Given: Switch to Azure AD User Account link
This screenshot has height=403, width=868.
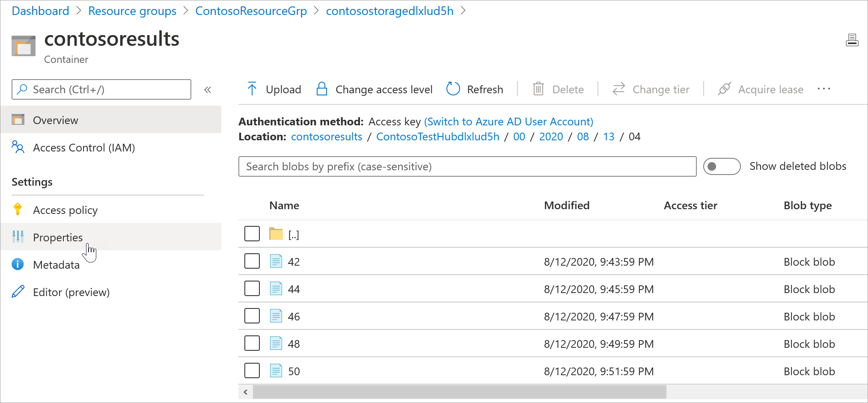Looking at the screenshot, I should tap(508, 121).
